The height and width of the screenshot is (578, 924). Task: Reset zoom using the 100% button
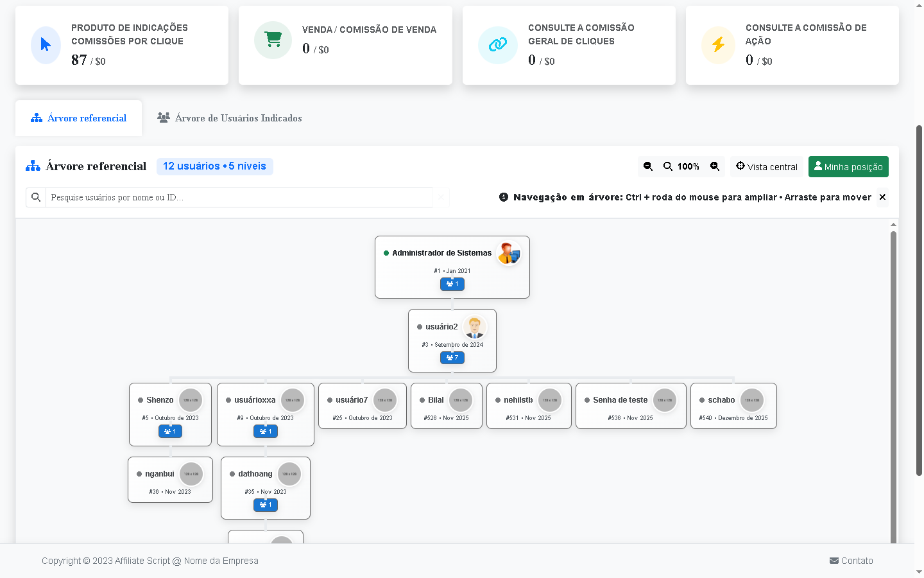click(x=681, y=166)
